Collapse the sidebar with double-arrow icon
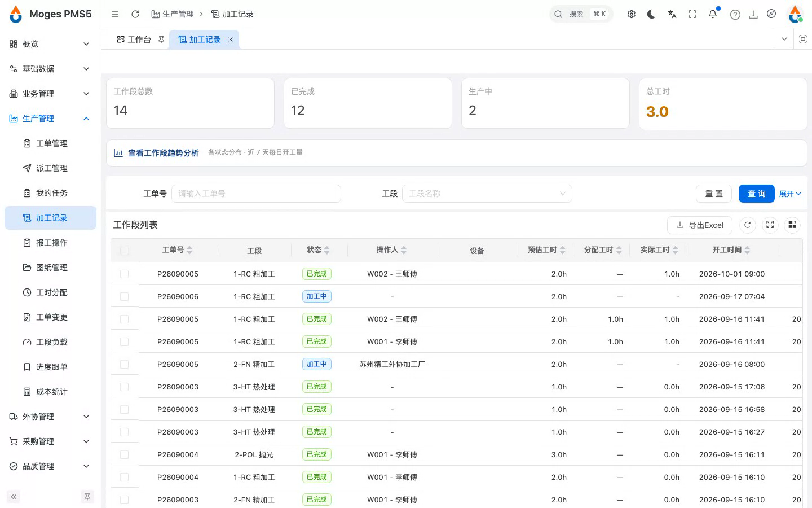 tap(14, 497)
